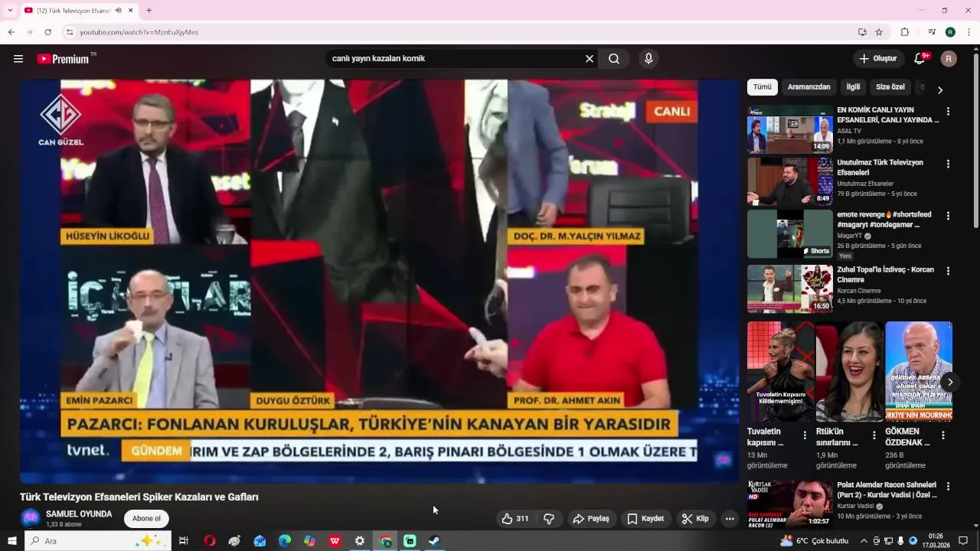Install app icon in address bar
Screen dimensions: 980x551
point(863,32)
